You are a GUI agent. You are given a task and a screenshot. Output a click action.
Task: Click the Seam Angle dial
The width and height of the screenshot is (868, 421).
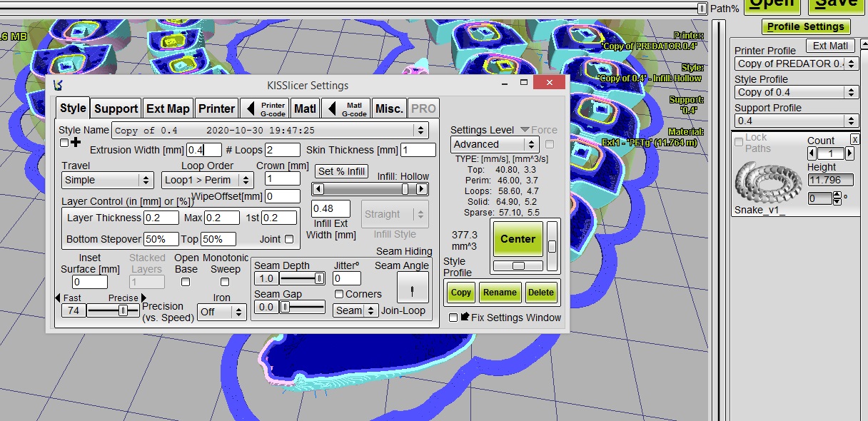[413, 288]
